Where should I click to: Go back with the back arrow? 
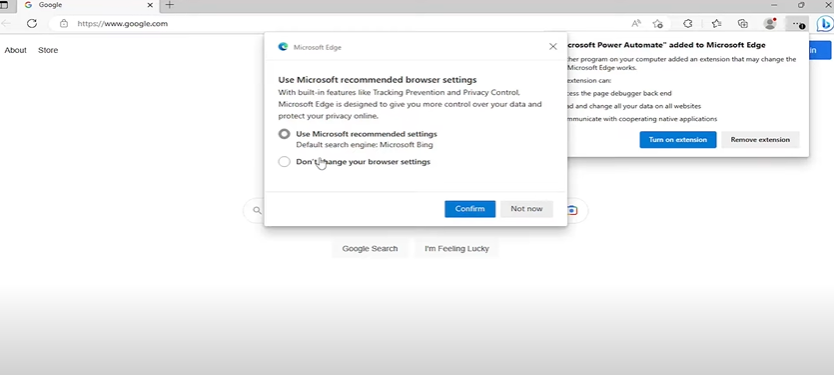pyautogui.click(x=5, y=23)
